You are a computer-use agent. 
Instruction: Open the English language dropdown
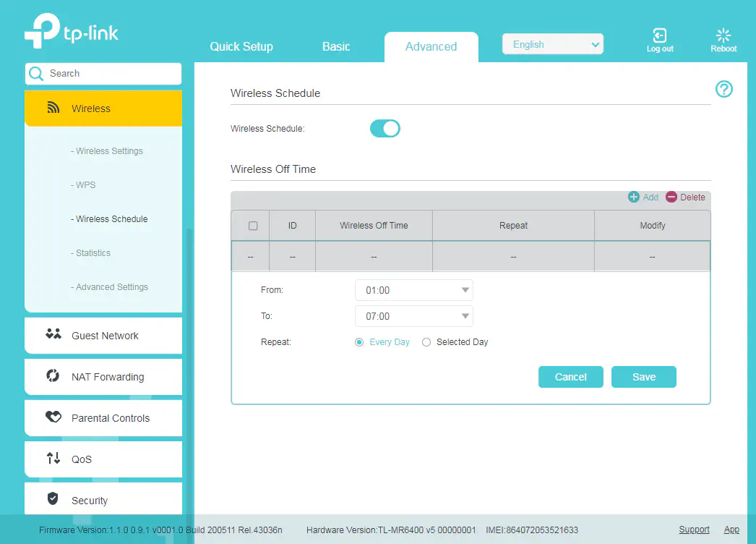(553, 45)
